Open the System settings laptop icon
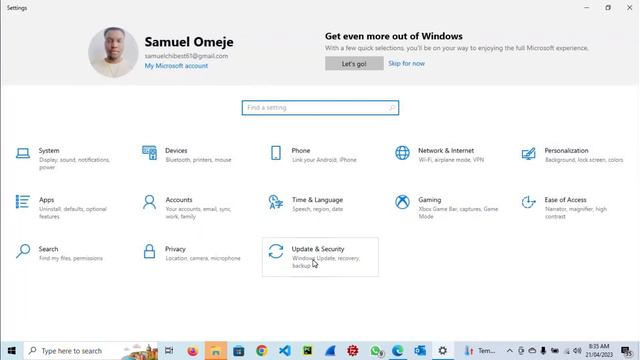 [23, 153]
